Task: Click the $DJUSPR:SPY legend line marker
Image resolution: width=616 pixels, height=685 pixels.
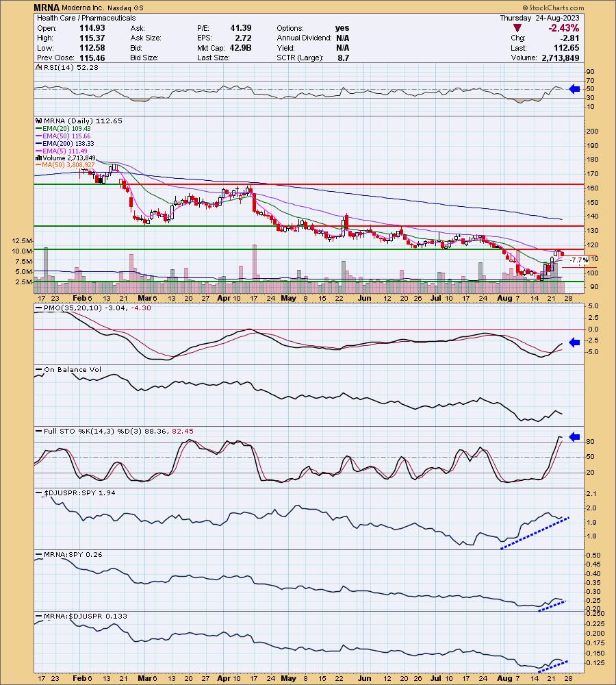Action: pyautogui.click(x=38, y=493)
